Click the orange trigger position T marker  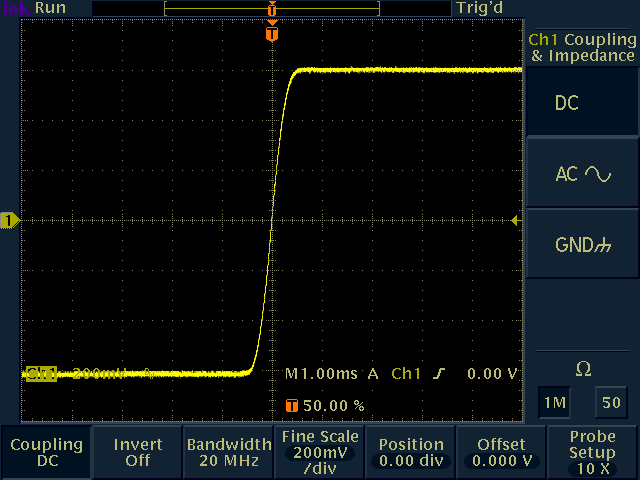[272, 34]
